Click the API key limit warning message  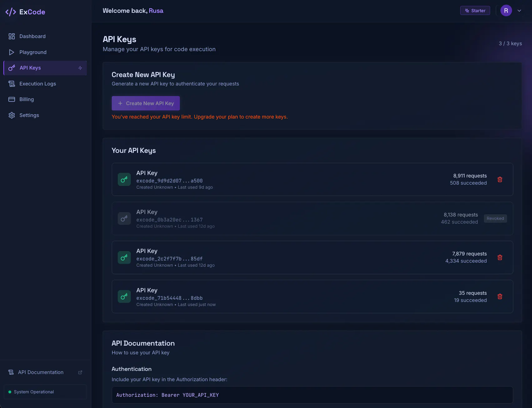click(199, 117)
